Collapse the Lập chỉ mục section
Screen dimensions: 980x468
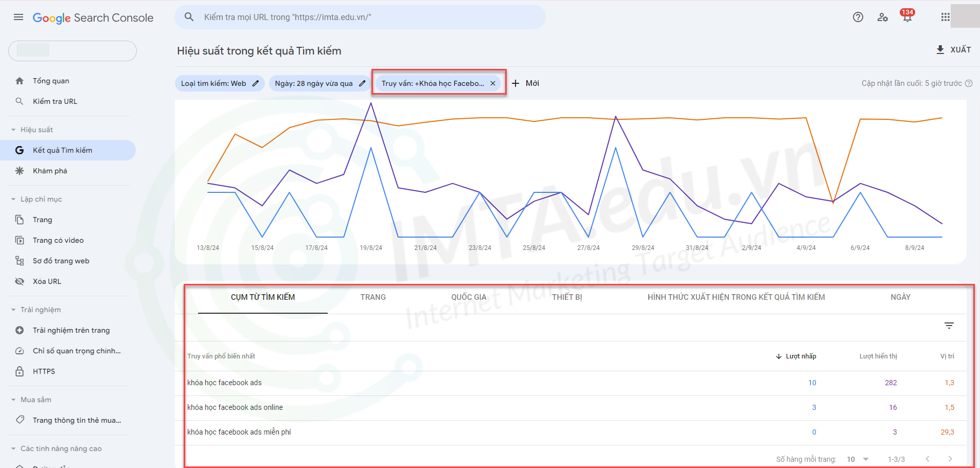click(x=13, y=199)
